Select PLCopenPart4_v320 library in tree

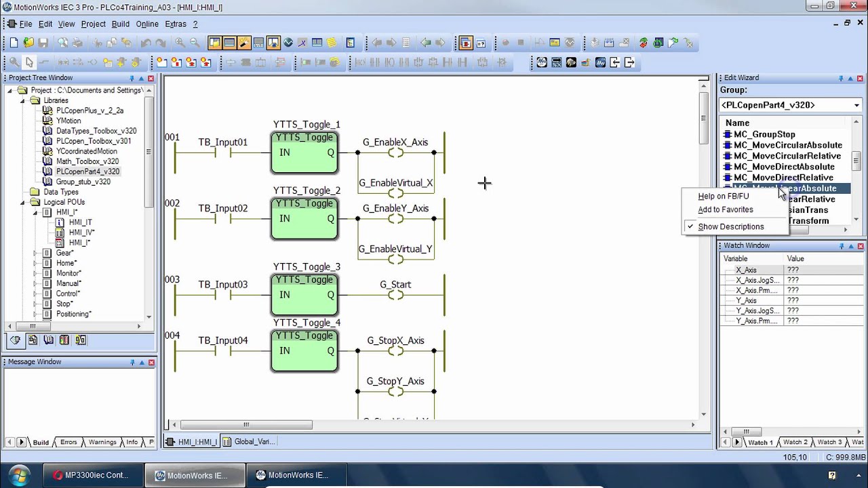[87, 171]
